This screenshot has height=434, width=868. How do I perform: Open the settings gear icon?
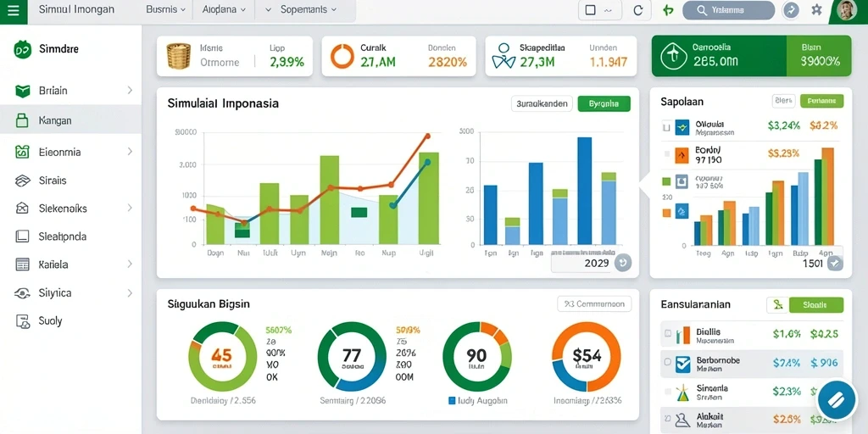pyautogui.click(x=816, y=10)
